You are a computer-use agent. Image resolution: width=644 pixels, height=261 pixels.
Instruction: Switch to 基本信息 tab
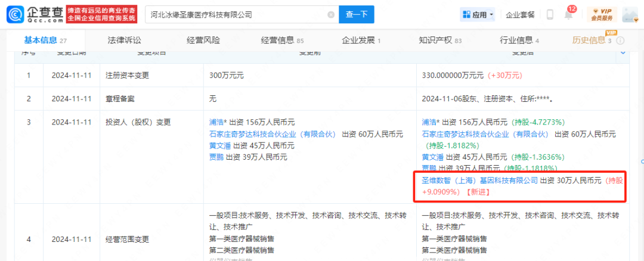click(45, 40)
